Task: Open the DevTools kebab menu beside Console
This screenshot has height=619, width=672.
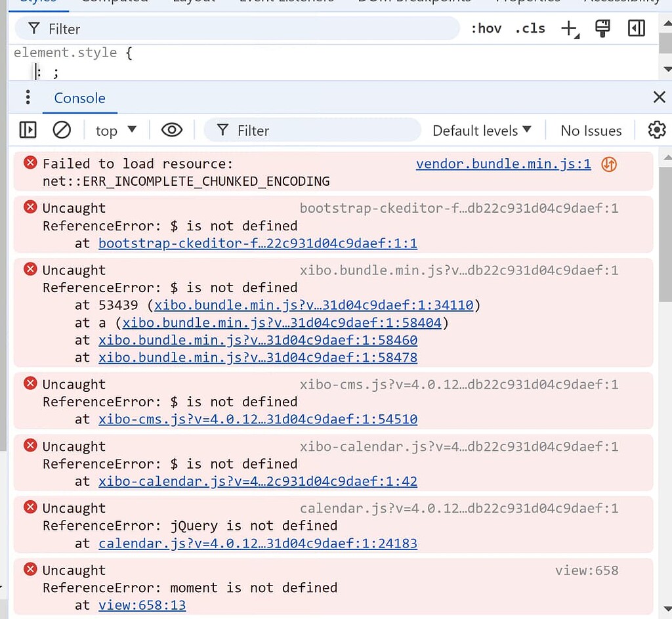Action: click(27, 97)
